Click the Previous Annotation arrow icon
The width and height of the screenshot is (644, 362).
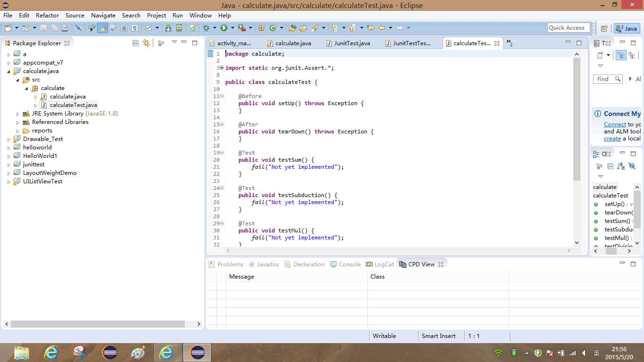tap(352, 28)
